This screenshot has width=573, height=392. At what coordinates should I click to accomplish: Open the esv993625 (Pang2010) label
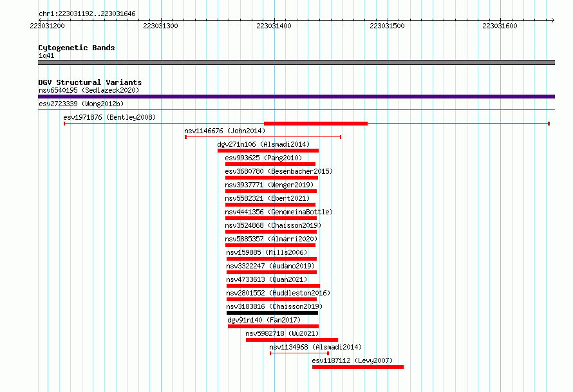(263, 158)
